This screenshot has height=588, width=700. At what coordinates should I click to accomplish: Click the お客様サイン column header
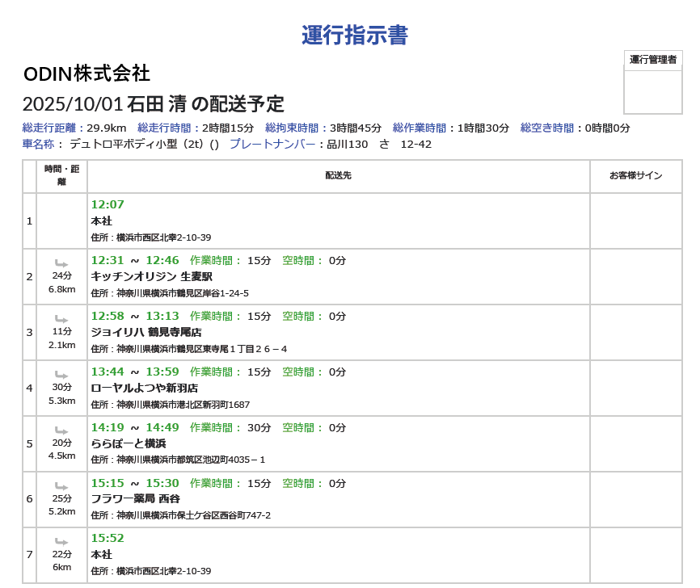[635, 175]
